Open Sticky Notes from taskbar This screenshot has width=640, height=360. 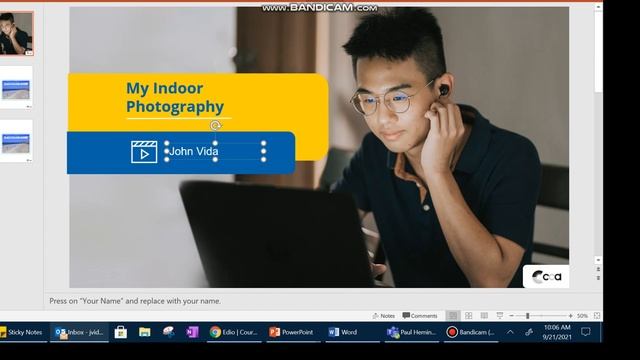tap(22, 332)
